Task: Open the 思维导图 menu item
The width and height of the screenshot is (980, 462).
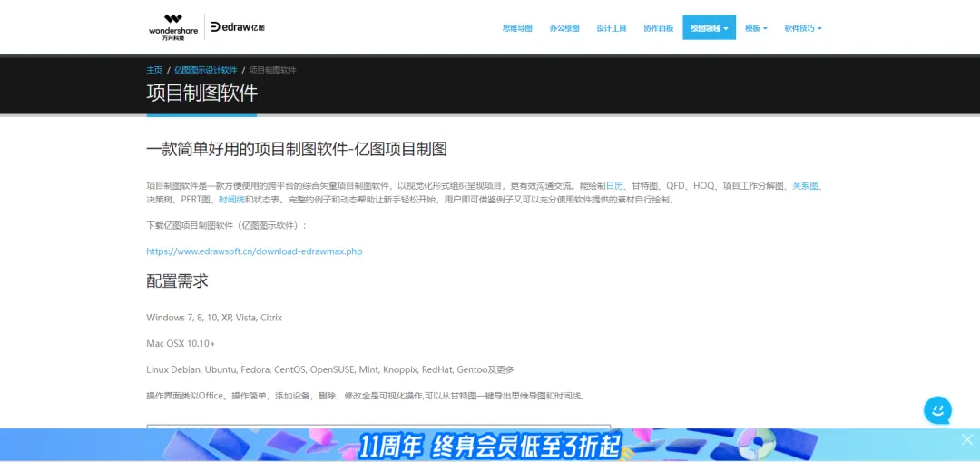Action: pos(517,28)
